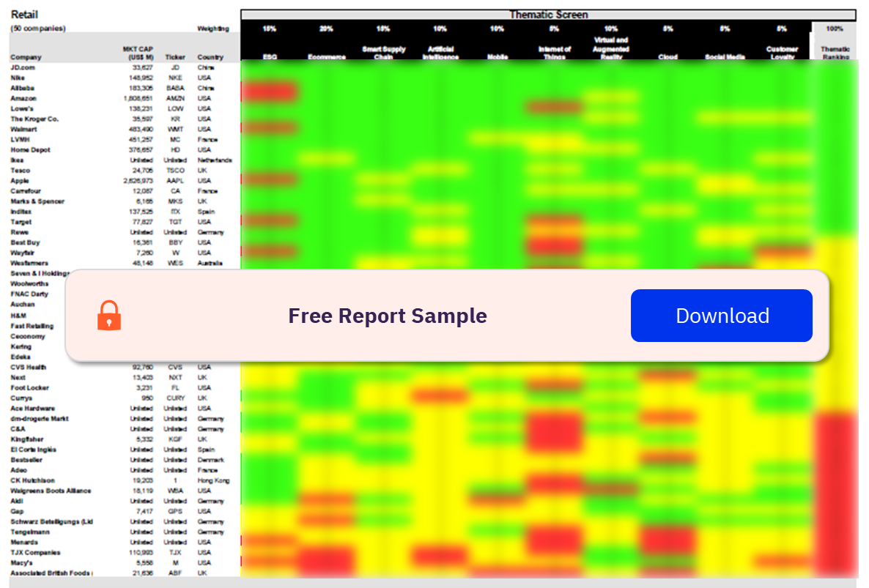Select the Mobile column header
Image resolution: width=869 pixels, height=588 pixels.
(x=498, y=56)
